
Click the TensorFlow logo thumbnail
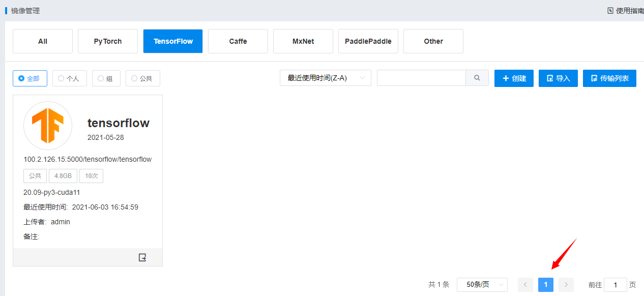[x=48, y=126]
